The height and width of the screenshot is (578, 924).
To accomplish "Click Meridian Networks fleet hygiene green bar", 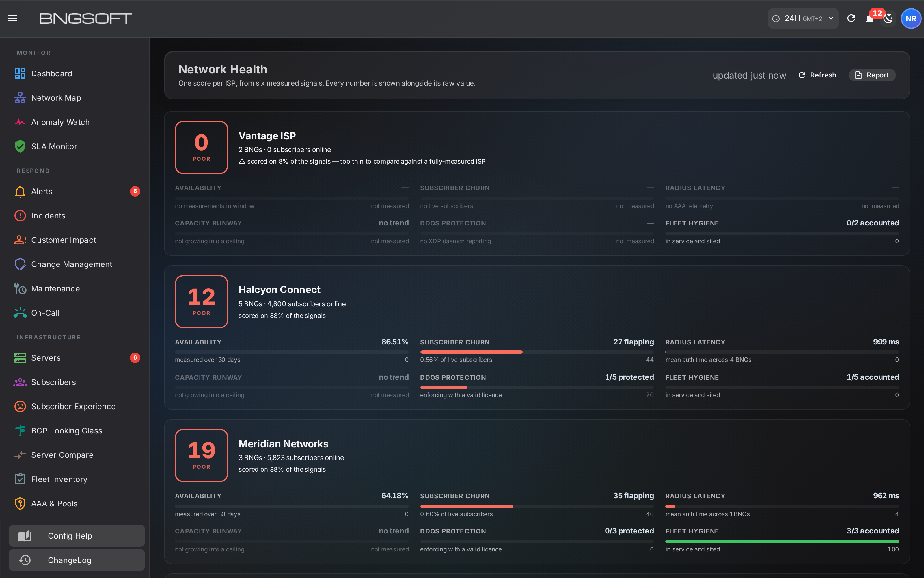I will pyautogui.click(x=782, y=542).
